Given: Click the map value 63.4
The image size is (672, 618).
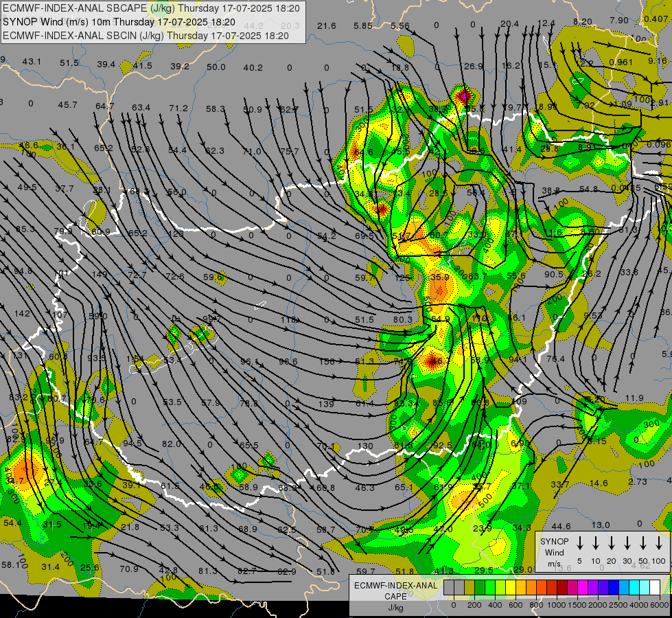Looking at the screenshot, I should [141, 107].
